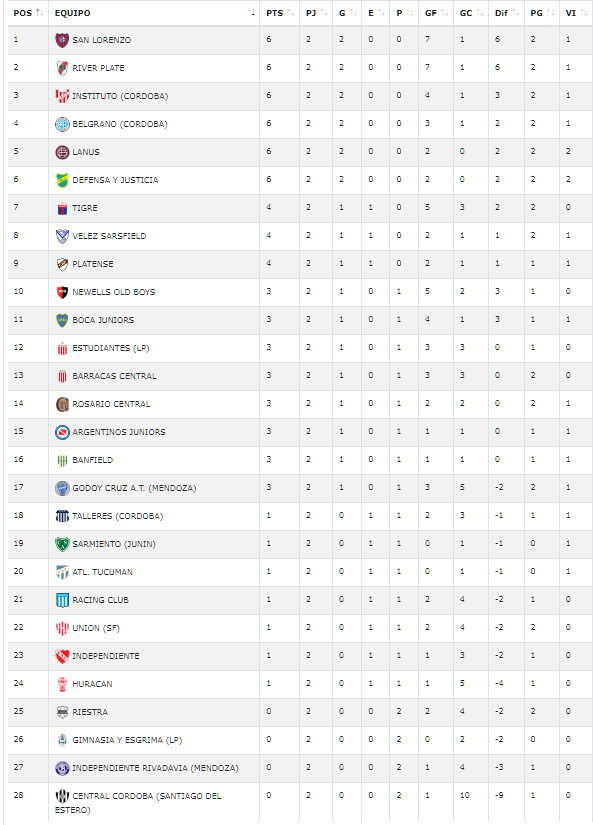Click the Defensa y Justicia crest
The image size is (593, 825).
pyautogui.click(x=62, y=180)
